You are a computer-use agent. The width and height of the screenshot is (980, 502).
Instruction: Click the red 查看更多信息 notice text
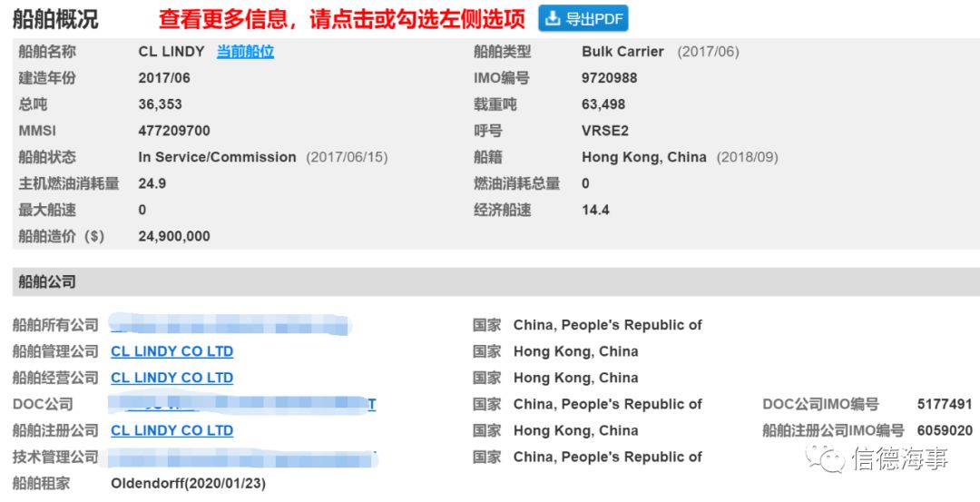click(x=342, y=19)
